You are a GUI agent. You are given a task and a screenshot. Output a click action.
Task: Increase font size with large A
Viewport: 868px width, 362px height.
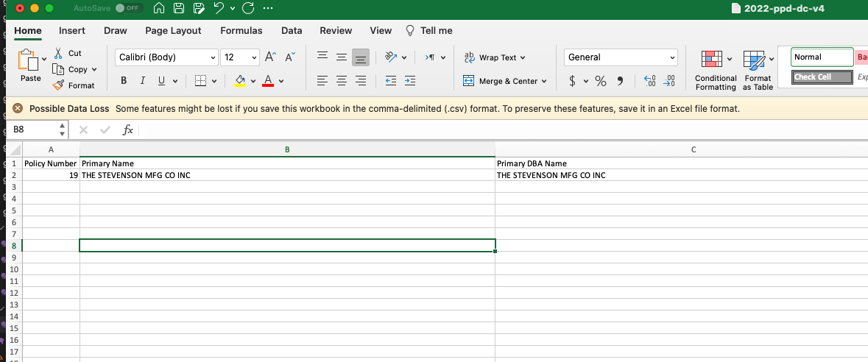270,57
